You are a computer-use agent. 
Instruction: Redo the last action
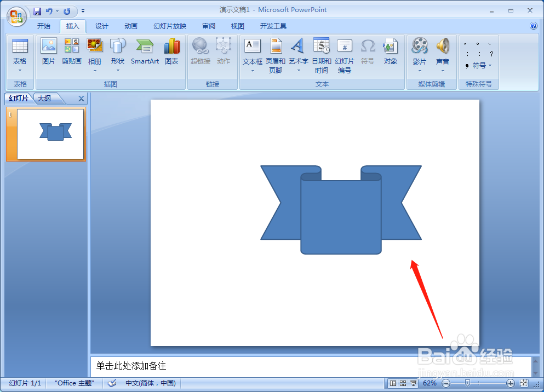pos(67,11)
